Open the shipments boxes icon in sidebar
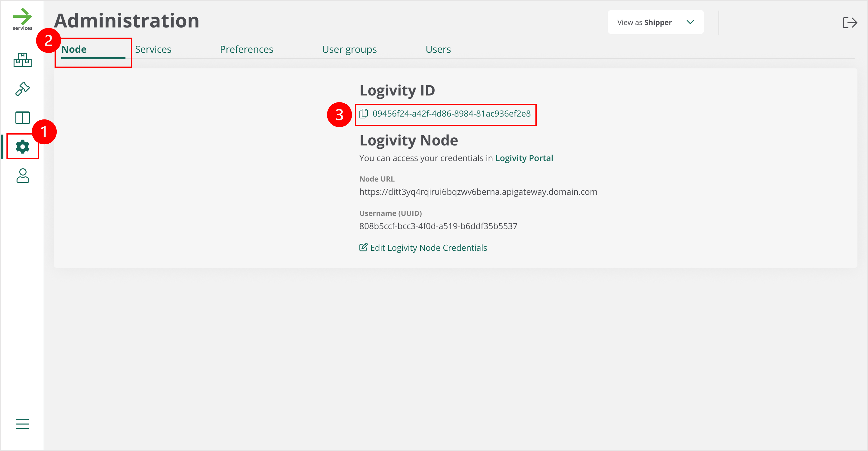The width and height of the screenshot is (868, 451). pyautogui.click(x=22, y=60)
